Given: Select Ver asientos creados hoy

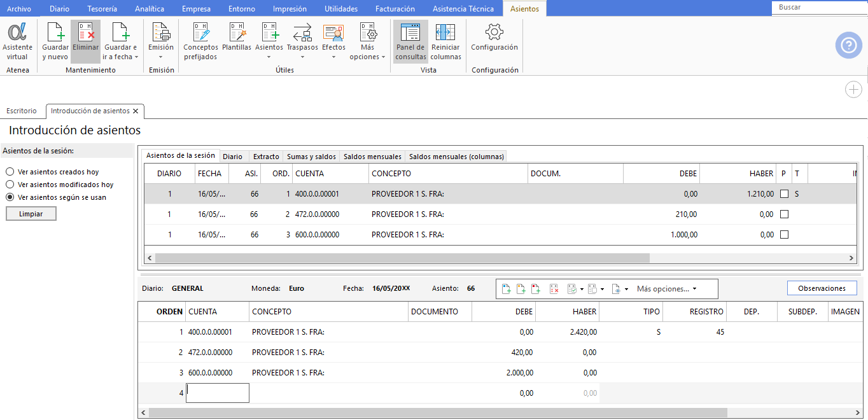Looking at the screenshot, I should coord(10,172).
